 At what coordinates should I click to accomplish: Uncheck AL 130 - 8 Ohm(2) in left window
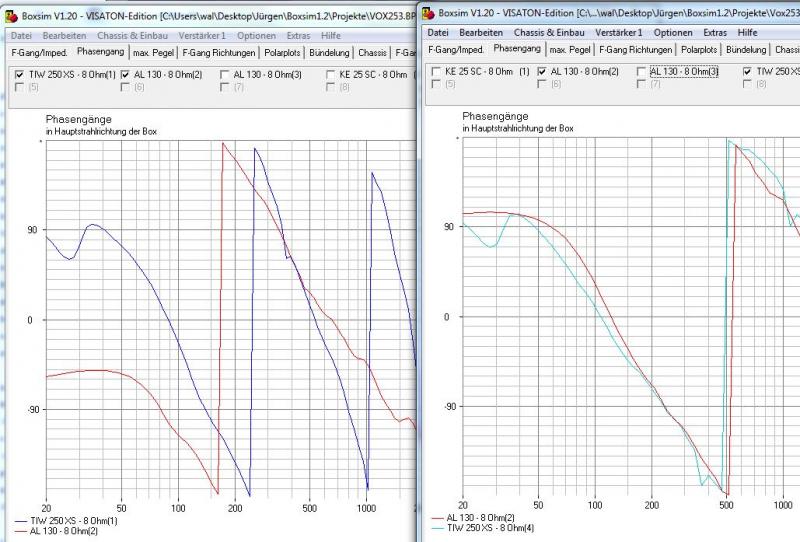126,75
